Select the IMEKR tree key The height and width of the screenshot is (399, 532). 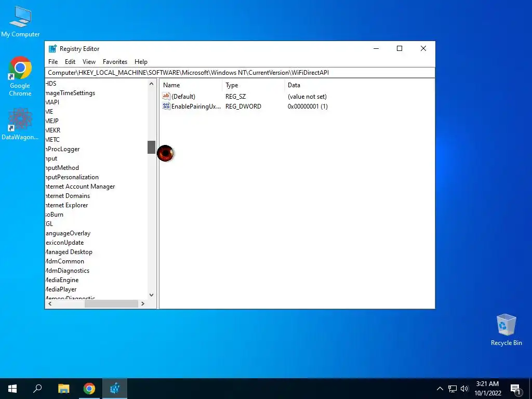click(53, 130)
